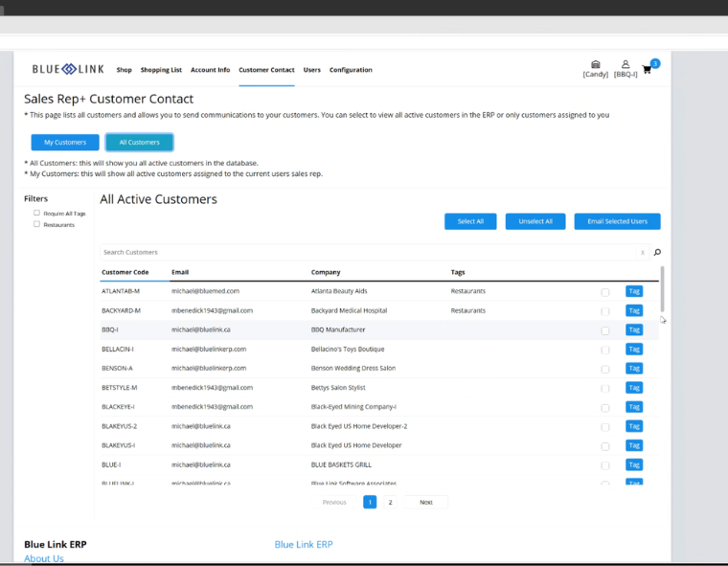Click Restaurants tag in ATLANTAB-M row
The height and width of the screenshot is (566, 728).
tap(467, 291)
